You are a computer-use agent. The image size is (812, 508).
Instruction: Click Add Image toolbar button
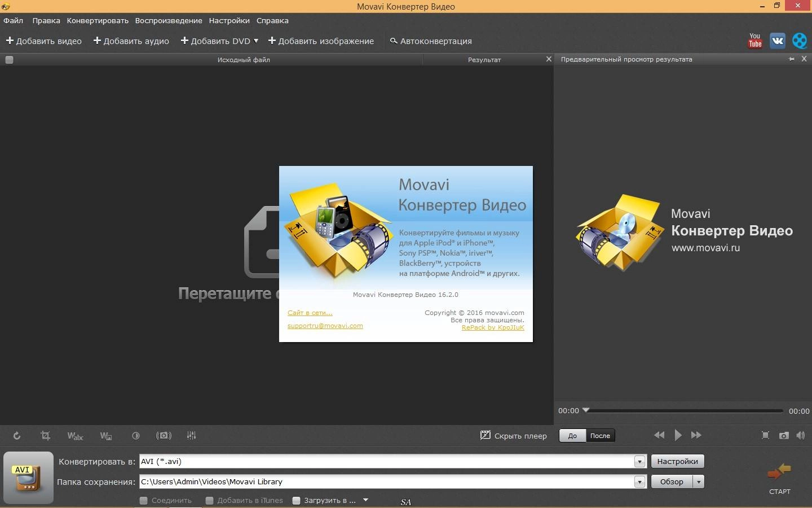pyautogui.click(x=321, y=41)
